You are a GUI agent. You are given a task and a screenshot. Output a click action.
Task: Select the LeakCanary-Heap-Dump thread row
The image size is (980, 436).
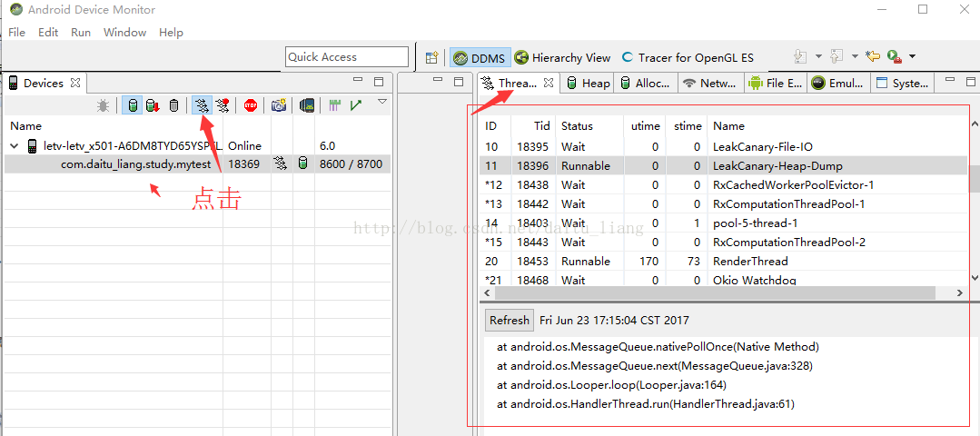click(x=725, y=166)
